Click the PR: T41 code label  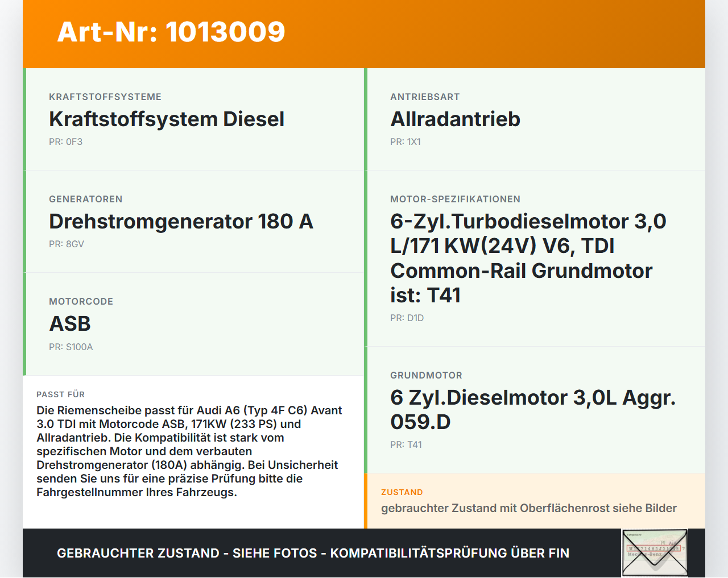[406, 444]
